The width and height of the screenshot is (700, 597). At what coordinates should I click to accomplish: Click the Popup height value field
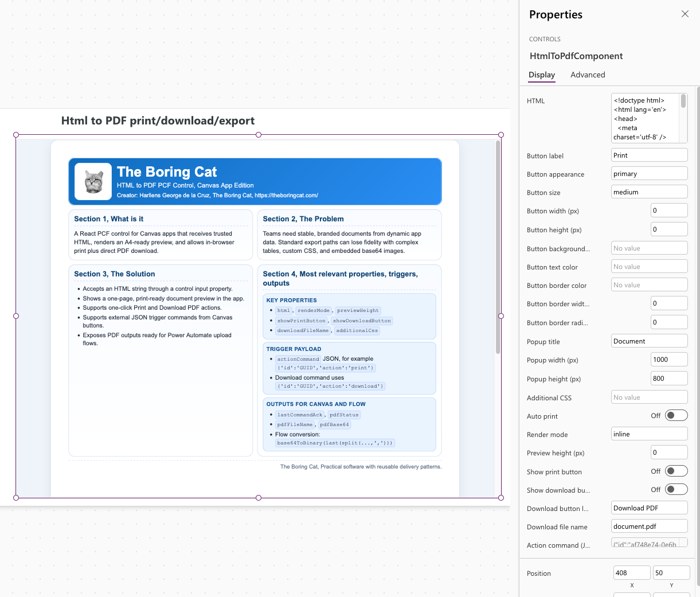click(x=669, y=378)
